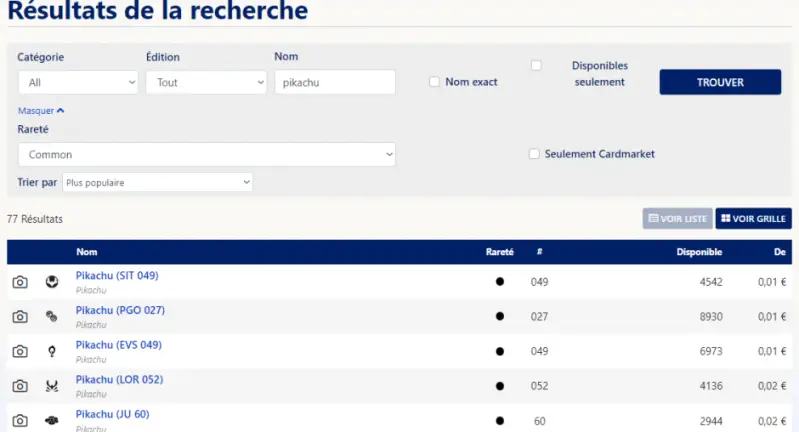Collapse filters with Masquer link
This screenshot has width=799, height=432.
point(41,111)
